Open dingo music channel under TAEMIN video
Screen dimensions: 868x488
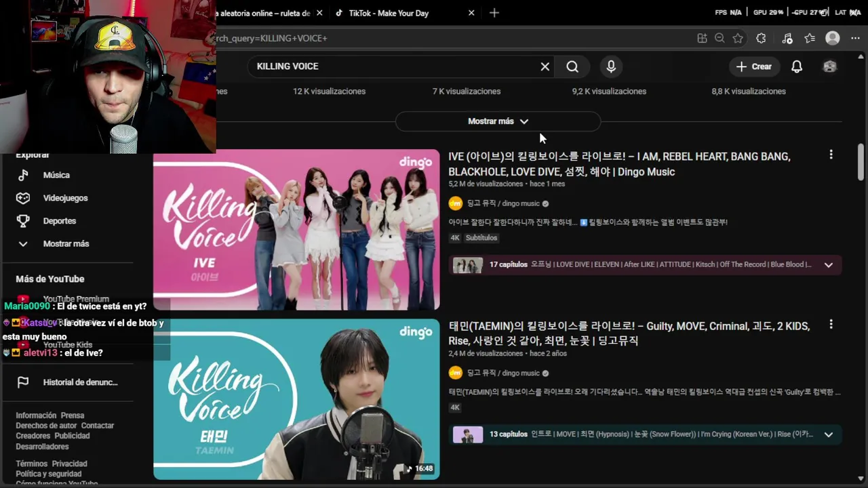503,373
